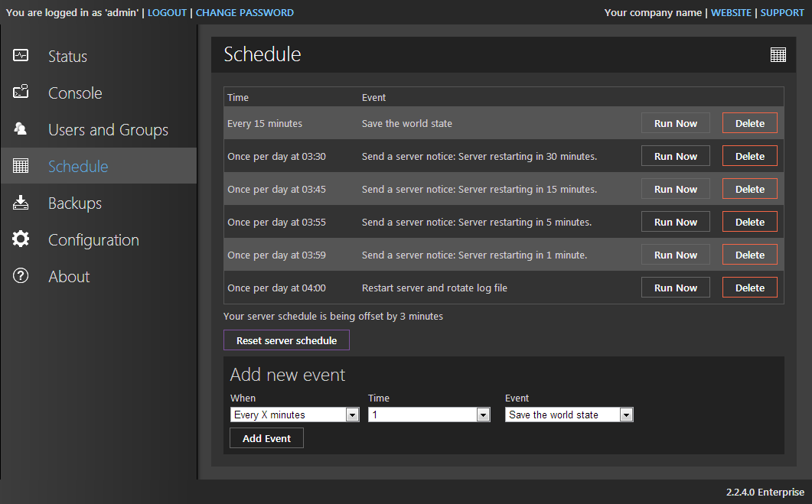Screen dimensions: 812x504
Task: Click the LOGOUT link
Action: pyautogui.click(x=167, y=12)
